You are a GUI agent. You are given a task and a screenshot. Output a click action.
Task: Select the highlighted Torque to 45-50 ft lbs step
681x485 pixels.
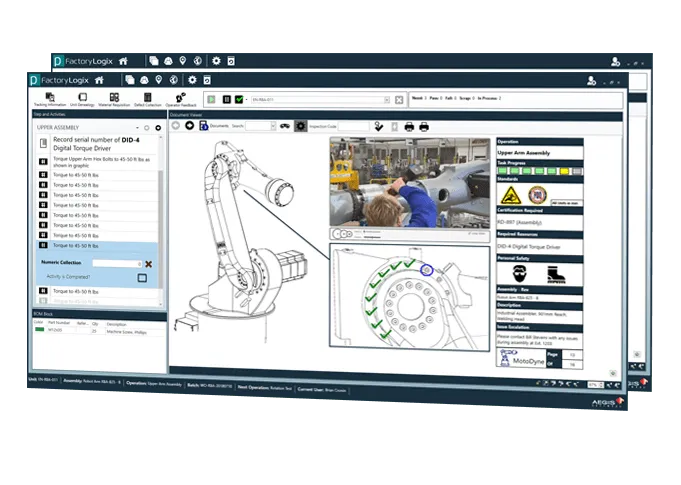coord(98,245)
